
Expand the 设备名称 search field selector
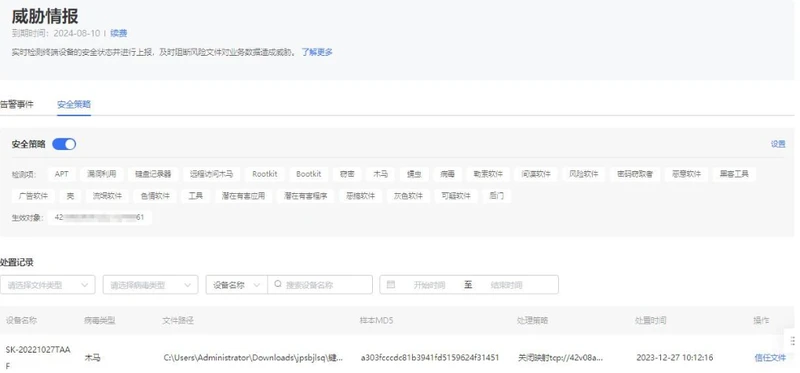tap(237, 285)
